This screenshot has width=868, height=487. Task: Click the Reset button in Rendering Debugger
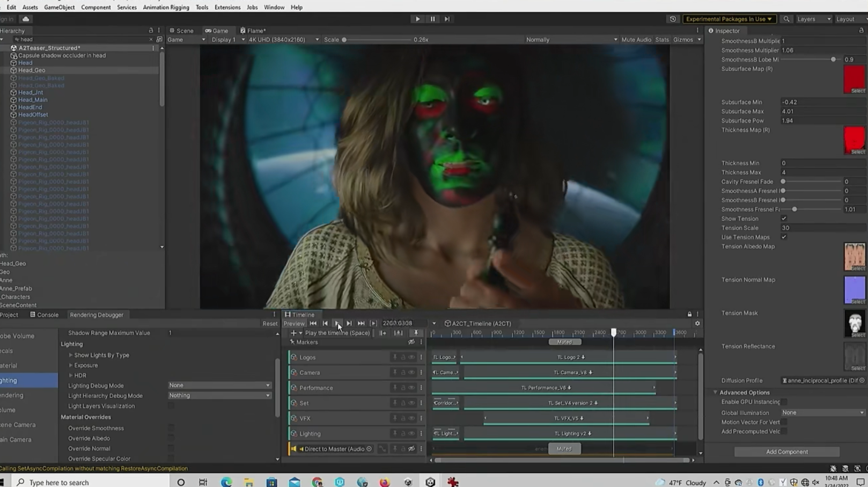[270, 324]
